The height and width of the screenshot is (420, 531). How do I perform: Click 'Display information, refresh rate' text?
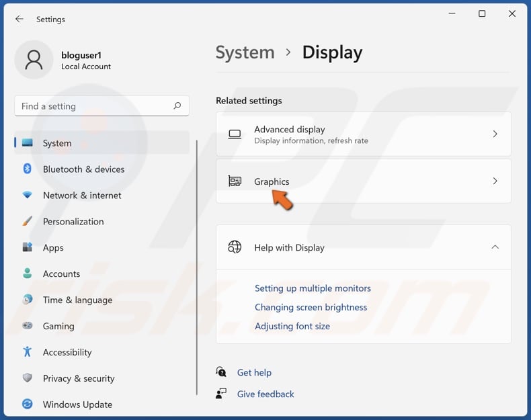[311, 140]
